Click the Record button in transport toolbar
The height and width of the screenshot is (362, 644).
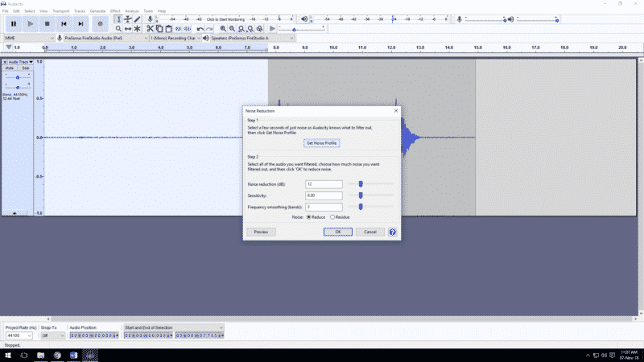coord(100,24)
